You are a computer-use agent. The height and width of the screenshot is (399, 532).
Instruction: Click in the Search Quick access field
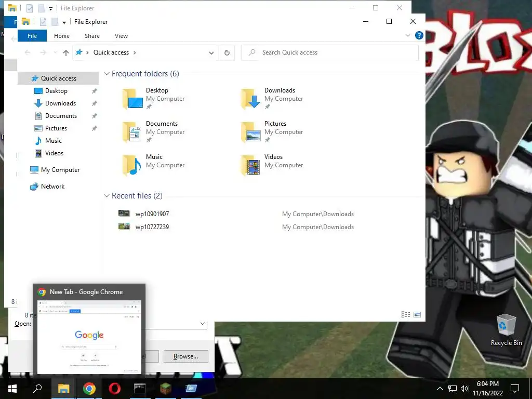[330, 52]
